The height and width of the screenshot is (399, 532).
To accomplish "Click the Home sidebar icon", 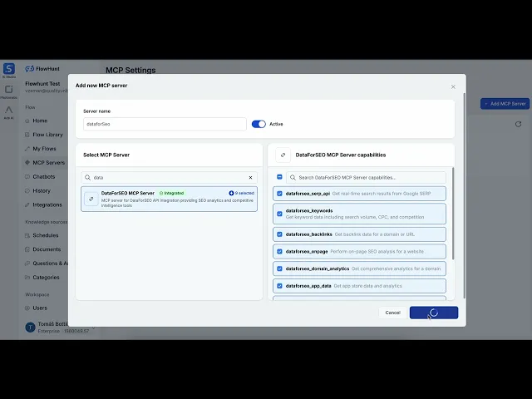I will pos(27,121).
